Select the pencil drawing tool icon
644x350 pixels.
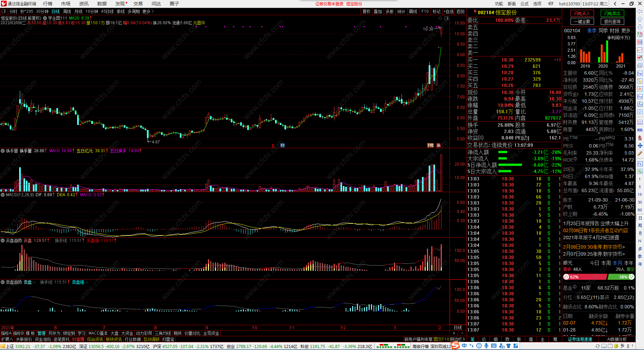[x=640, y=153]
